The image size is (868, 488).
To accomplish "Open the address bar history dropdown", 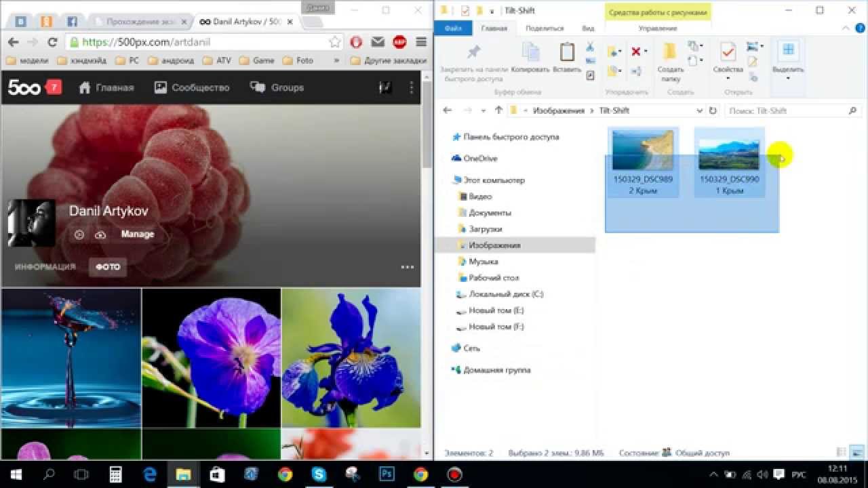I will pyautogui.click(x=699, y=110).
